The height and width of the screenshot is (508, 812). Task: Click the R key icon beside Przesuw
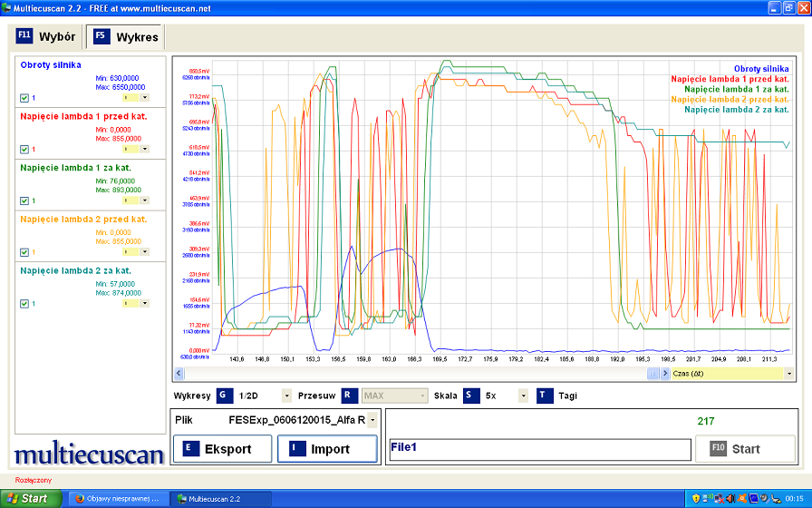point(350,396)
